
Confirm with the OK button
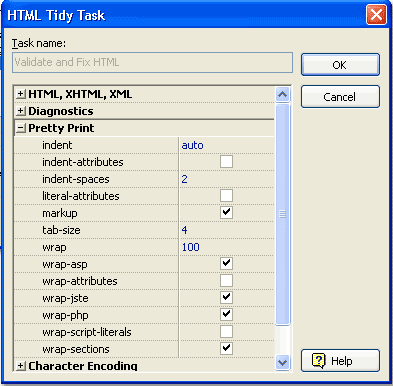pyautogui.click(x=340, y=65)
